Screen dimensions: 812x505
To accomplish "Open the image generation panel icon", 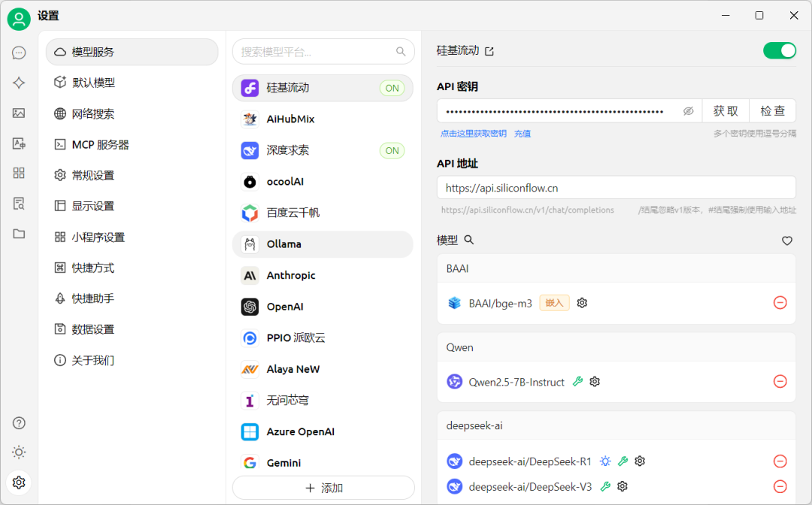I will [x=19, y=113].
